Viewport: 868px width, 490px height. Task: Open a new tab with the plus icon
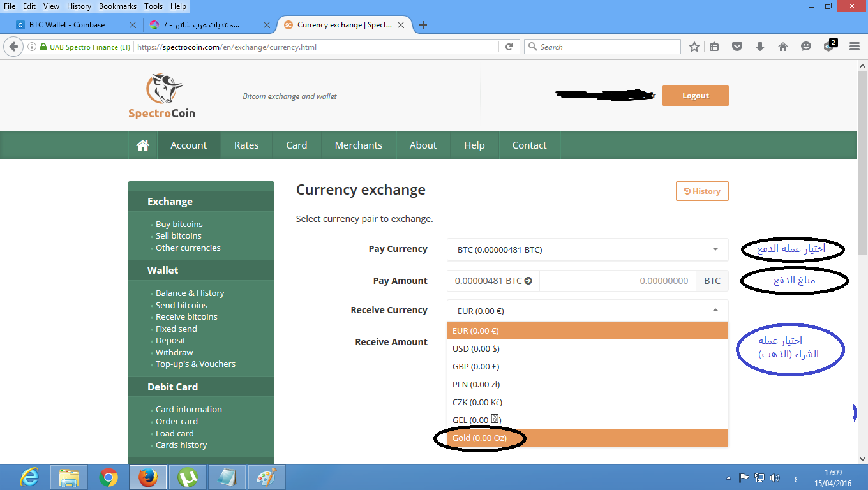click(x=423, y=25)
